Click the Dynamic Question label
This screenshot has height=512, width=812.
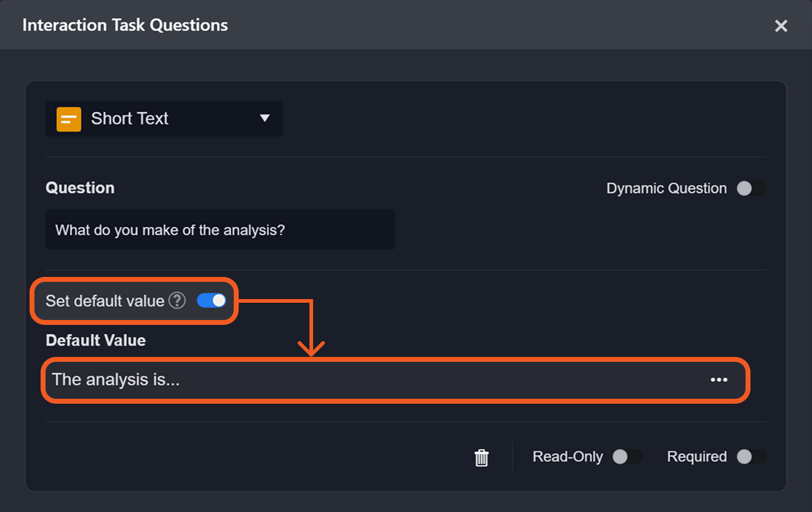[x=666, y=188]
